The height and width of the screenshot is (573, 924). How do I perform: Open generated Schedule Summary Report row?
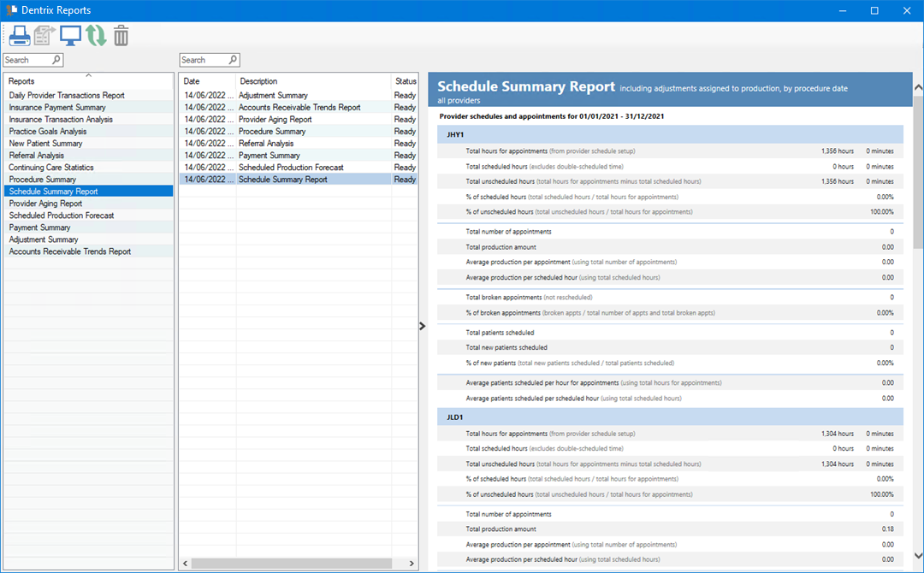click(299, 180)
